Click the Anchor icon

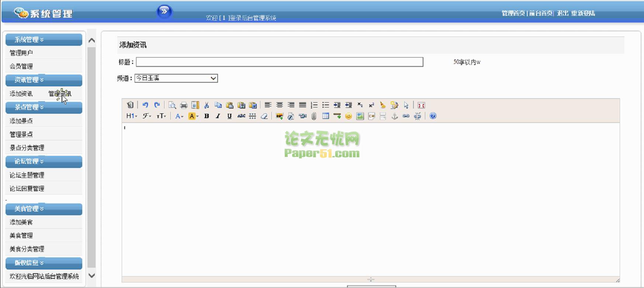394,116
